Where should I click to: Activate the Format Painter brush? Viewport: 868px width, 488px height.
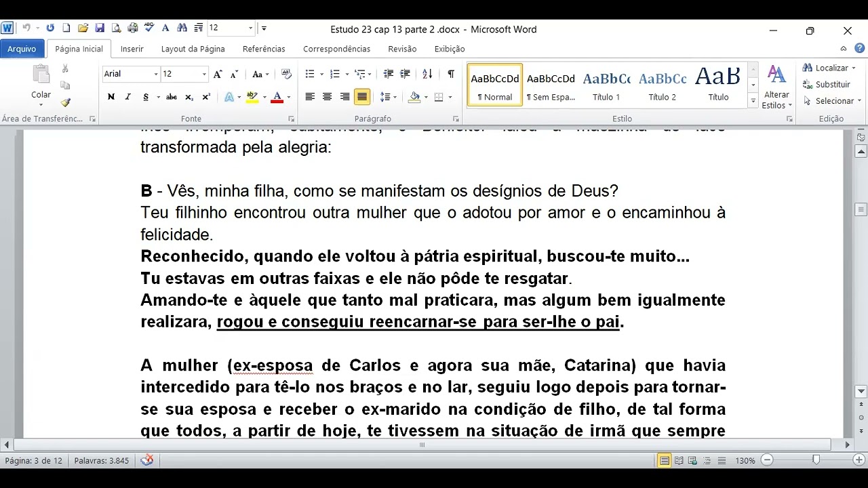[x=65, y=102]
